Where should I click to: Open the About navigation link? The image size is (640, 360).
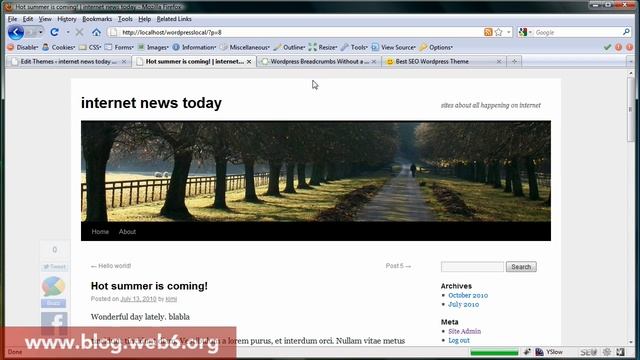pyautogui.click(x=127, y=231)
